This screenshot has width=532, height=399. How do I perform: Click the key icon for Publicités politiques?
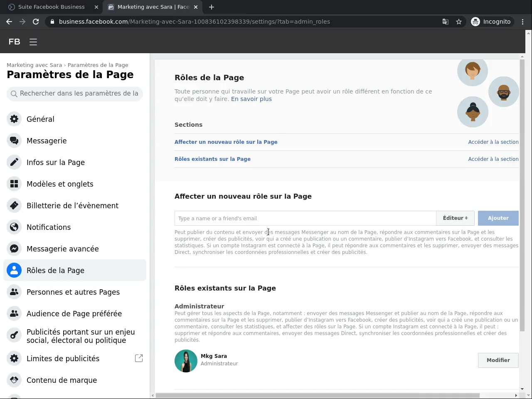click(14, 335)
